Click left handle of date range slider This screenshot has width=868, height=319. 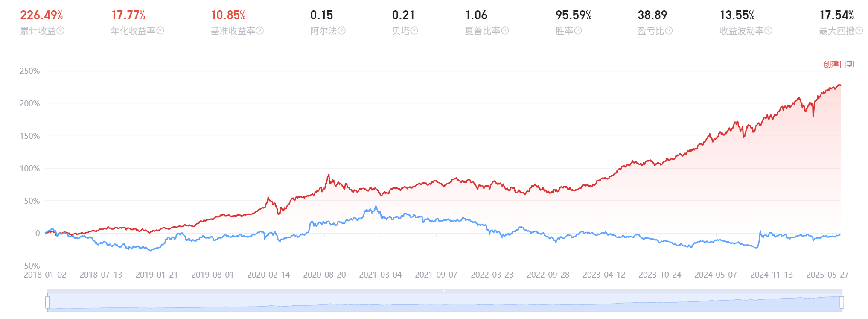pyautogui.click(x=47, y=302)
